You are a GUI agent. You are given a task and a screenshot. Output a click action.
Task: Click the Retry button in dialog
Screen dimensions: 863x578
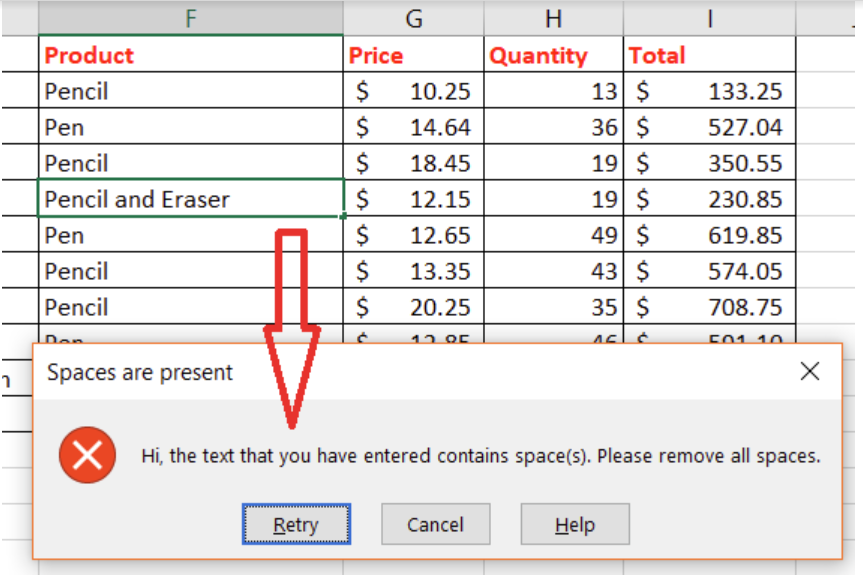(x=296, y=524)
